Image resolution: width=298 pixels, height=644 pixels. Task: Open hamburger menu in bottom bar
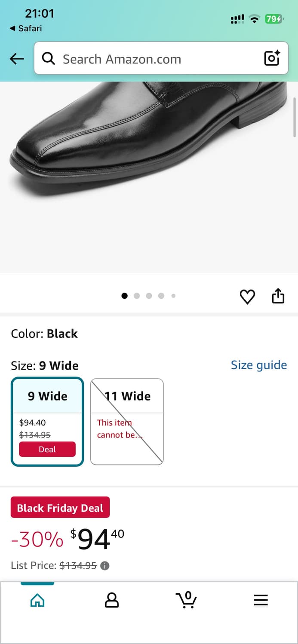261,600
